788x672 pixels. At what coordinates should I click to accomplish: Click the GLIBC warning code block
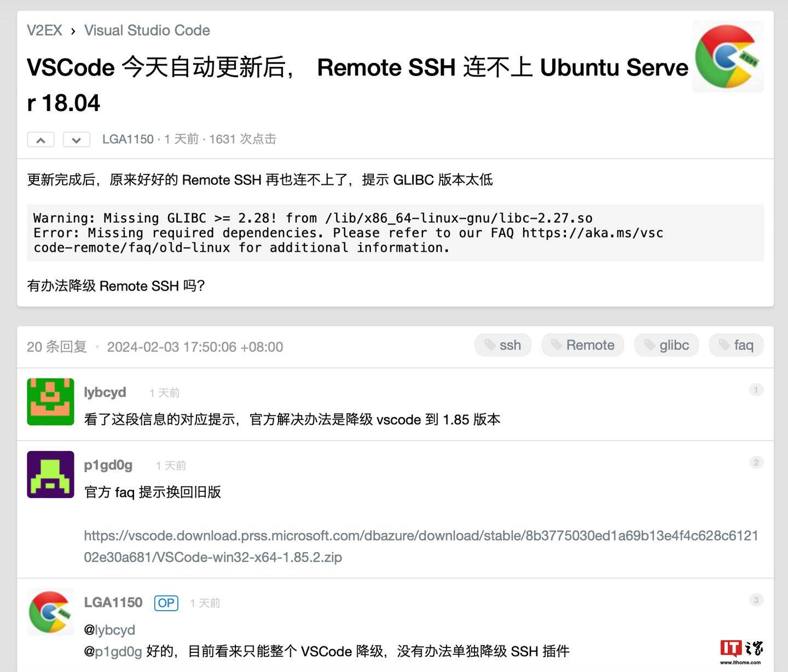click(395, 233)
